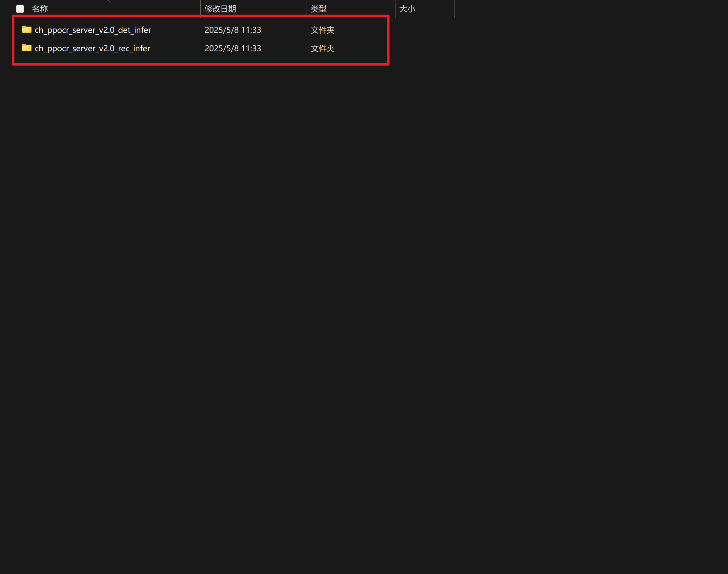Open the ch_ppocr_server_v2.0_det_infer folder icon
Image resolution: width=728 pixels, height=574 pixels.
pyautogui.click(x=27, y=30)
